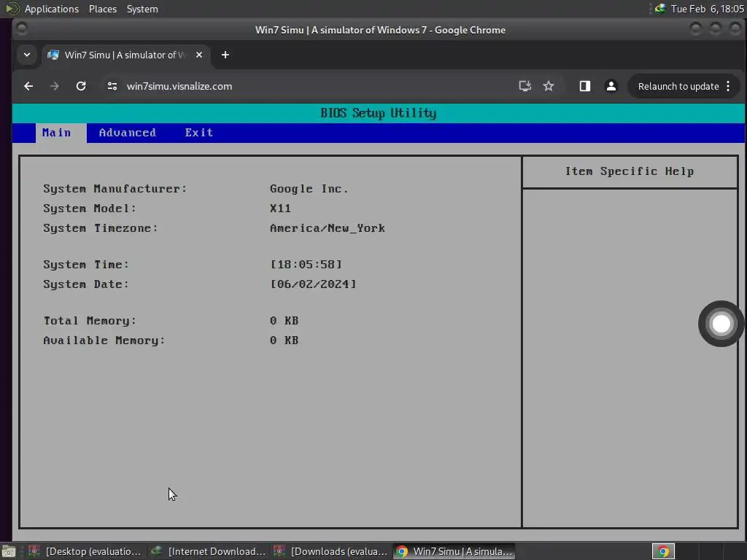
Task: Click the Total Memory 0 KB value
Action: click(284, 321)
